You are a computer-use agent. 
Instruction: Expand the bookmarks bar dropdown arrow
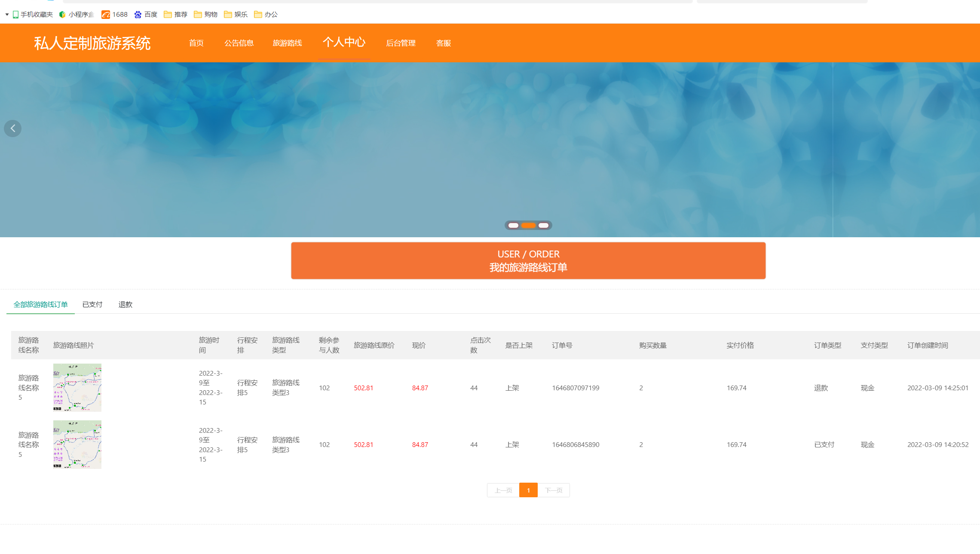click(7, 15)
